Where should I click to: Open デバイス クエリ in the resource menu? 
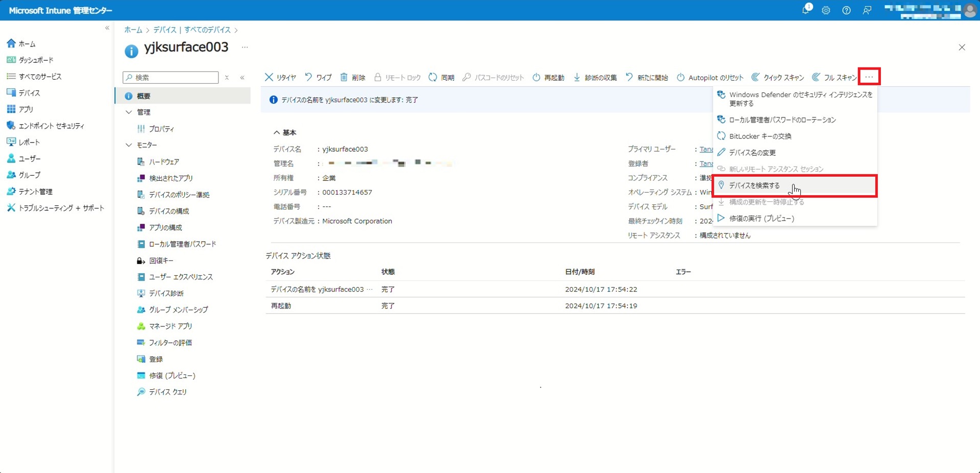[162, 392]
